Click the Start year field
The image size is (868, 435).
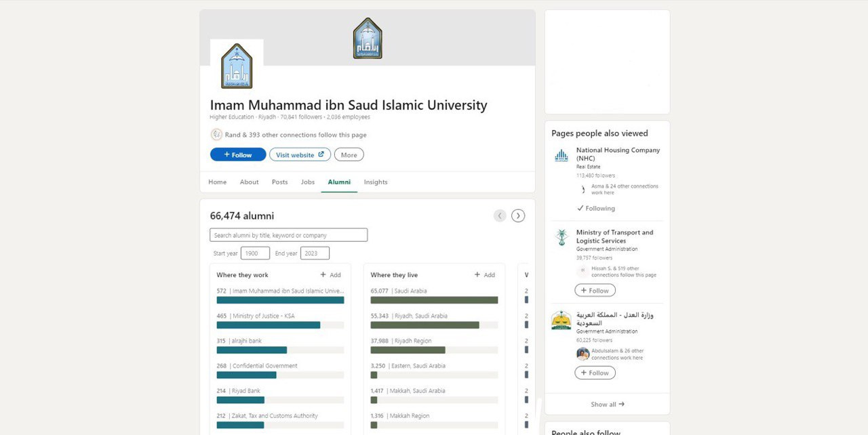point(255,253)
